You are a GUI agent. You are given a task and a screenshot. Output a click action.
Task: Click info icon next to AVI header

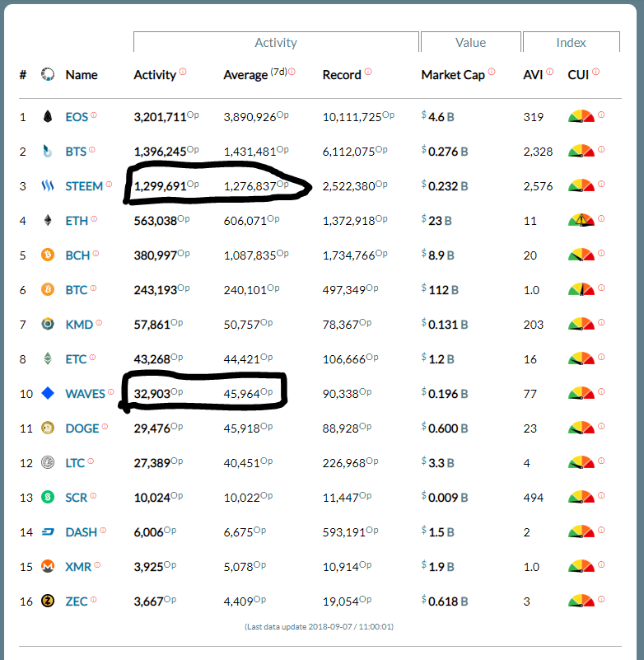(x=549, y=72)
